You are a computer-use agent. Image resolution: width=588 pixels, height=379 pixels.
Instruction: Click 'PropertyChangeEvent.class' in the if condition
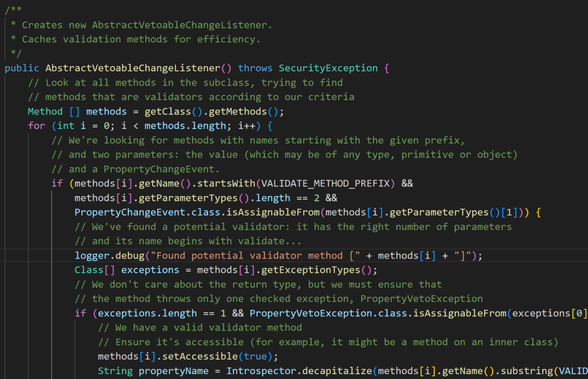tap(148, 212)
